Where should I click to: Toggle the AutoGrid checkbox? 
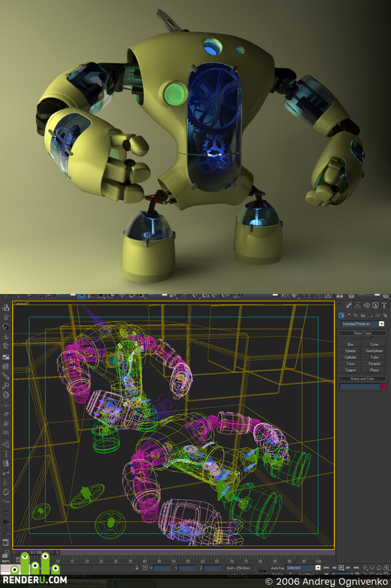(372, 338)
